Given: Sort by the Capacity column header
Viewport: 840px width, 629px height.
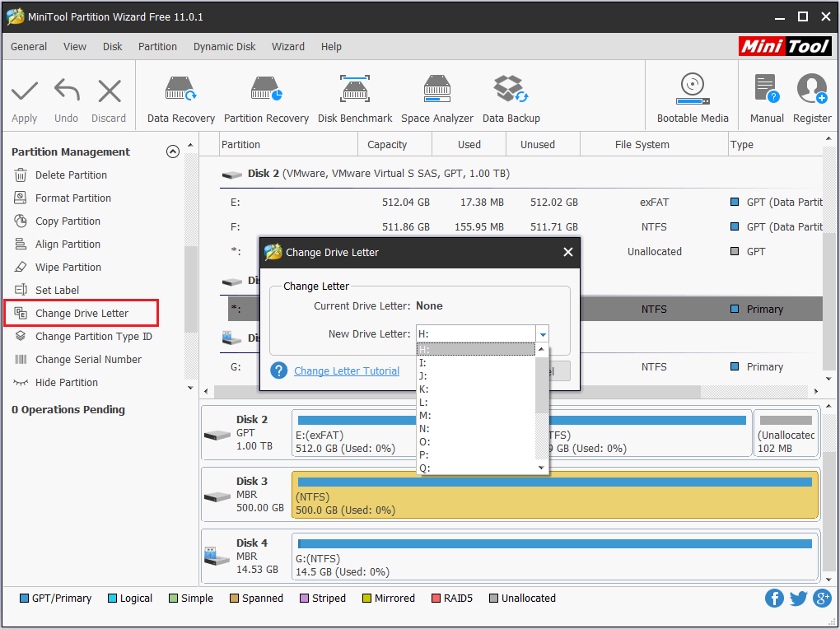Looking at the screenshot, I should 394,145.
